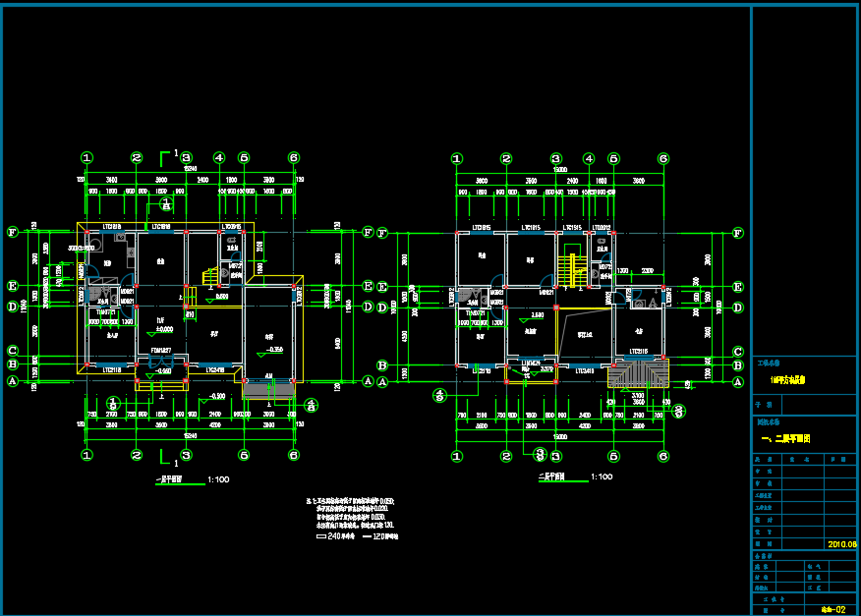Select the 1/B detail callout bubble near LTC1818
This screenshot has height=616, width=861.
click(x=166, y=204)
